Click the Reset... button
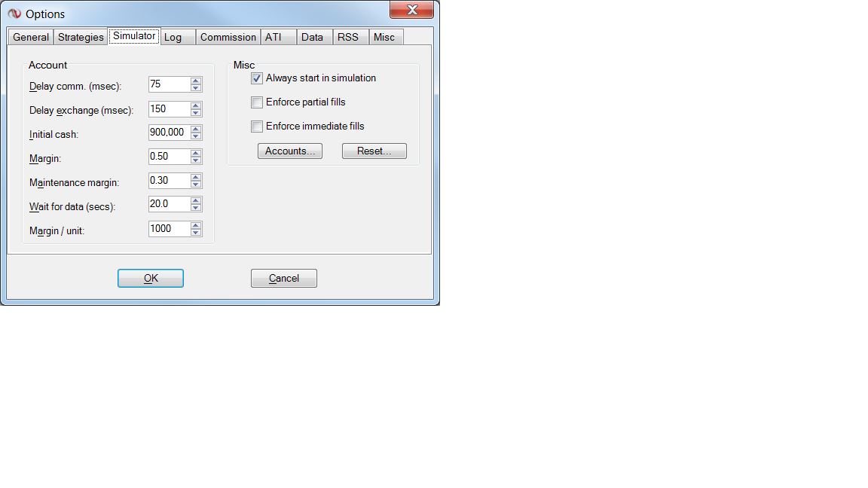 (374, 151)
